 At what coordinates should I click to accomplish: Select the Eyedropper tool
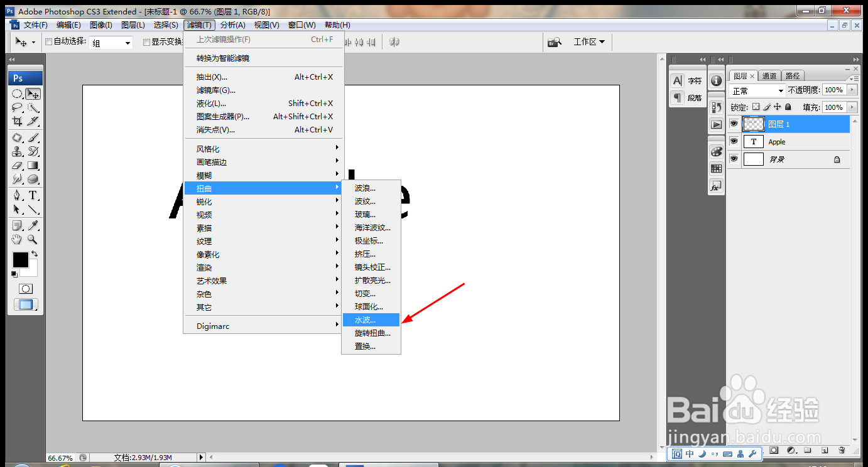33,225
